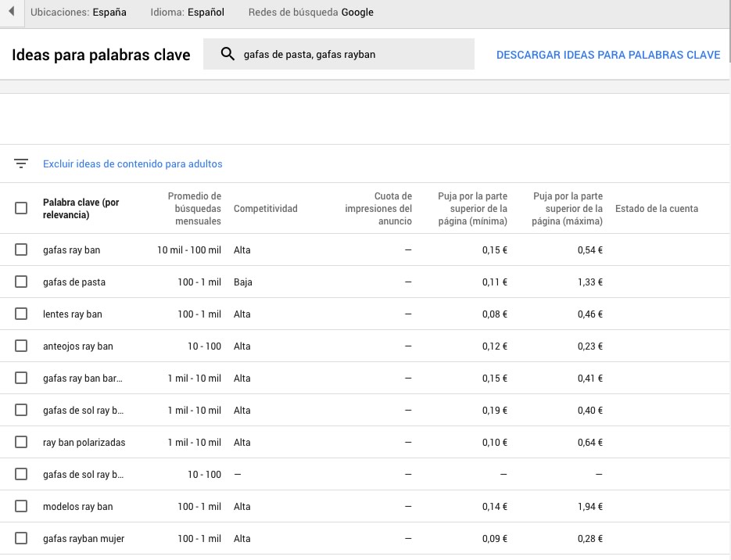The image size is (731, 560).
Task: Click the 'modelos ray ban' keyword
Action: pyautogui.click(x=78, y=506)
